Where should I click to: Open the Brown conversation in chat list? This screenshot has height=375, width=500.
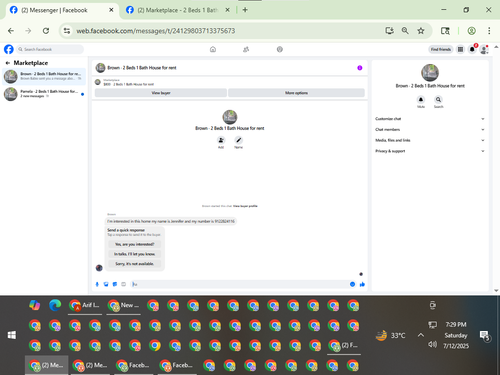click(x=44, y=76)
